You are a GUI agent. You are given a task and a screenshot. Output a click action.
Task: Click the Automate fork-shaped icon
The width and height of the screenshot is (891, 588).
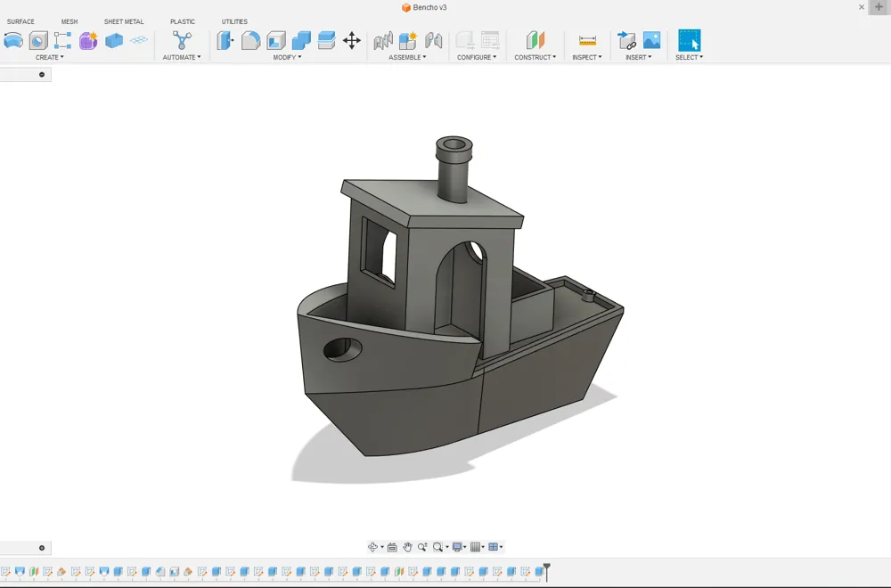(x=182, y=40)
